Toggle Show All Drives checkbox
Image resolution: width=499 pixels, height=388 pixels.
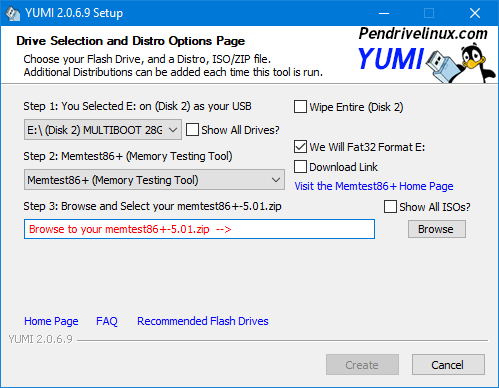pos(192,130)
